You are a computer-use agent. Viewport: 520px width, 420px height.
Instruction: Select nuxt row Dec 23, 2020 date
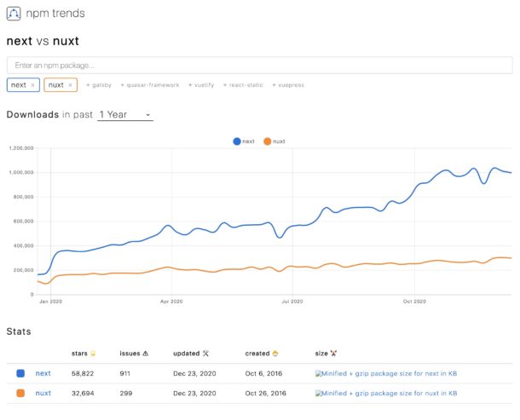194,394
